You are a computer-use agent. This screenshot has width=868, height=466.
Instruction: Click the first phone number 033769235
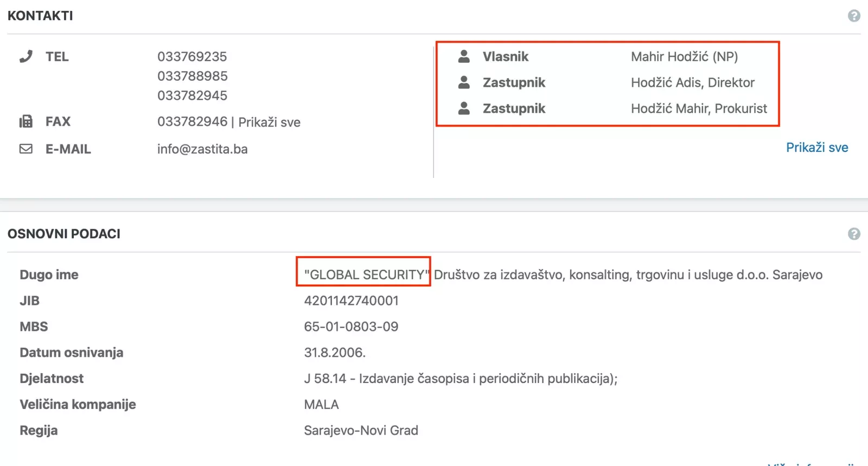click(192, 56)
